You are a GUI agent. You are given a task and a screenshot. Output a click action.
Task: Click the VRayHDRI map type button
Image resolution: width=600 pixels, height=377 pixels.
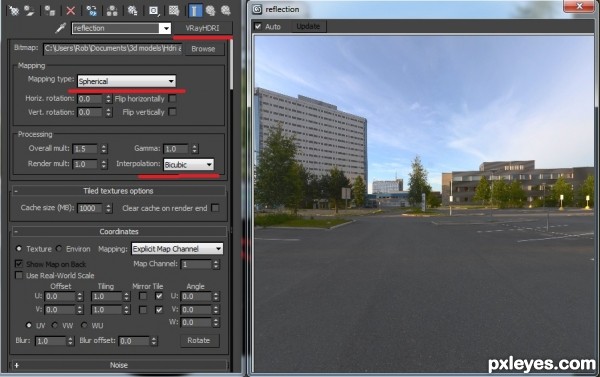pos(202,28)
